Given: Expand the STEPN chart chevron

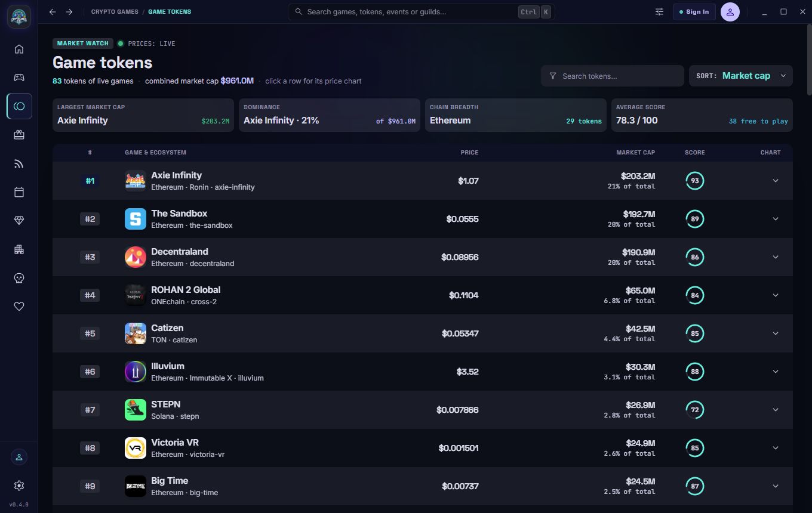Looking at the screenshot, I should pos(776,410).
